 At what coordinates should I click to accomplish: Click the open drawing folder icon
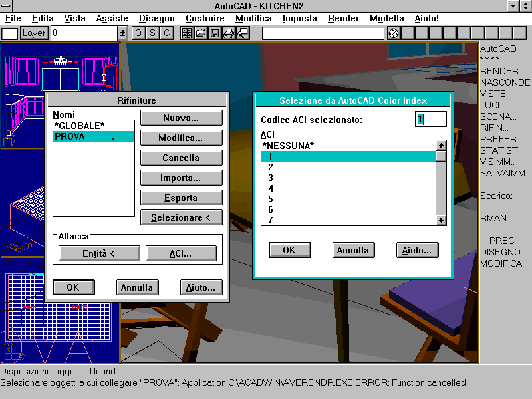(x=201, y=33)
